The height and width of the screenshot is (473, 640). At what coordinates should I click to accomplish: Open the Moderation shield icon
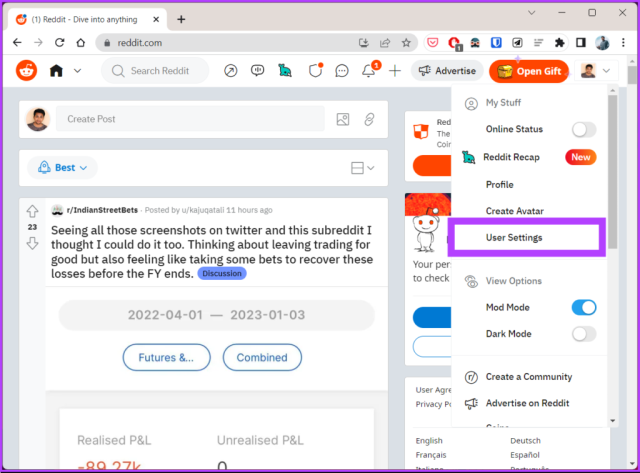point(315,71)
